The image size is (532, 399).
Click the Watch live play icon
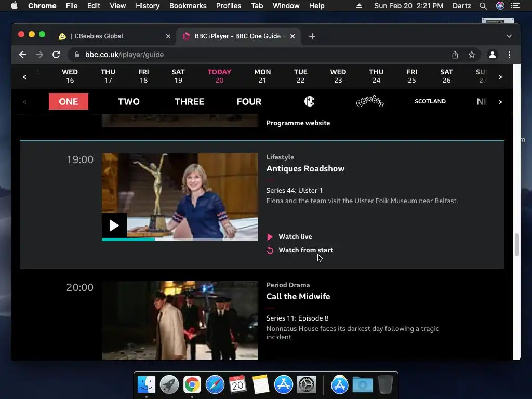(270, 237)
